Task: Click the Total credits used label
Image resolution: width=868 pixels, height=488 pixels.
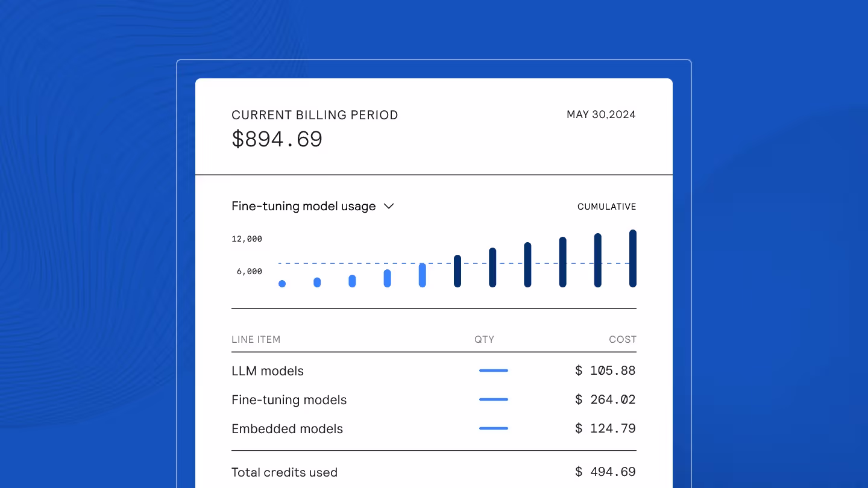Action: 285,472
